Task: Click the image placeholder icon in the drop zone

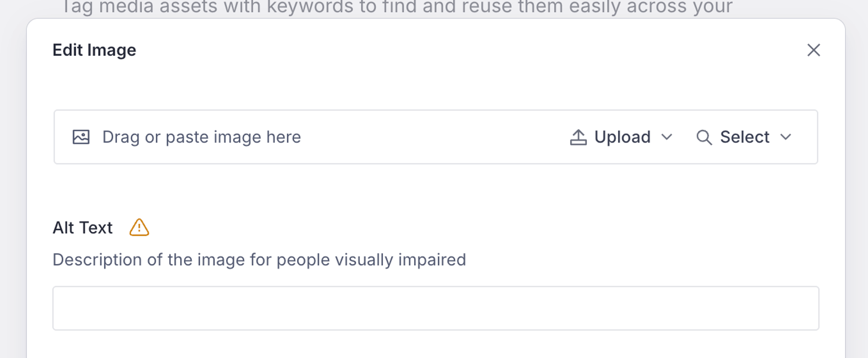Action: point(81,137)
